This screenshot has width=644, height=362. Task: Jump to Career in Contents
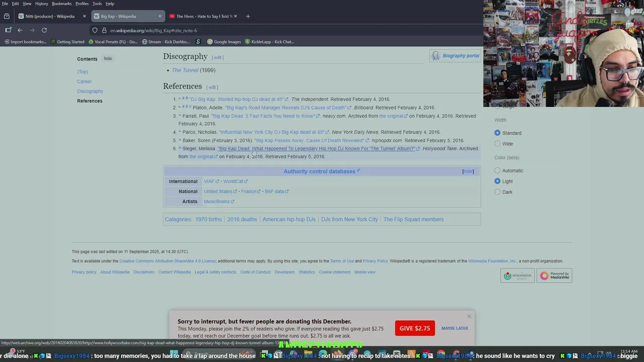(x=84, y=81)
